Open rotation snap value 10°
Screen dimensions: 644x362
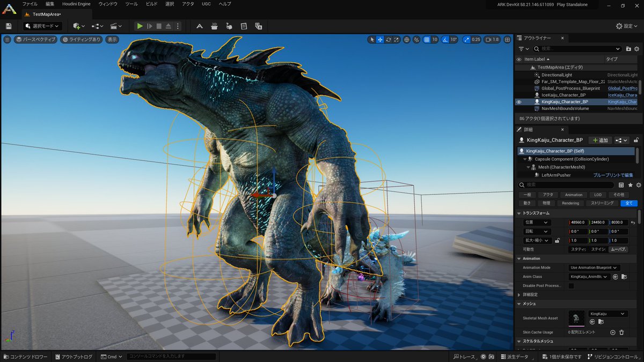453,39
